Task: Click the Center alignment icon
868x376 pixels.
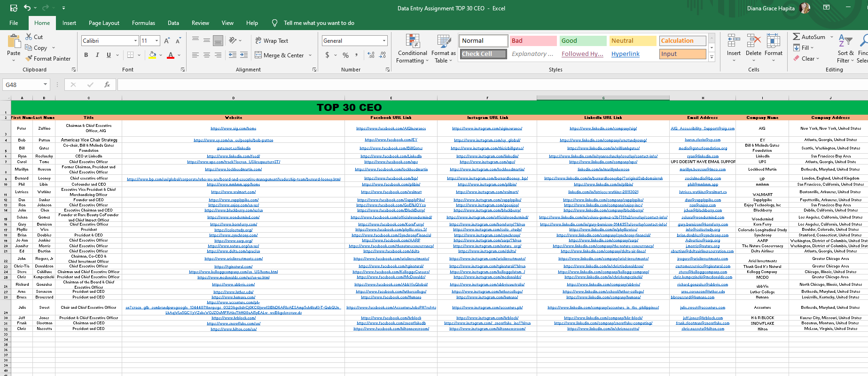Action: point(207,55)
